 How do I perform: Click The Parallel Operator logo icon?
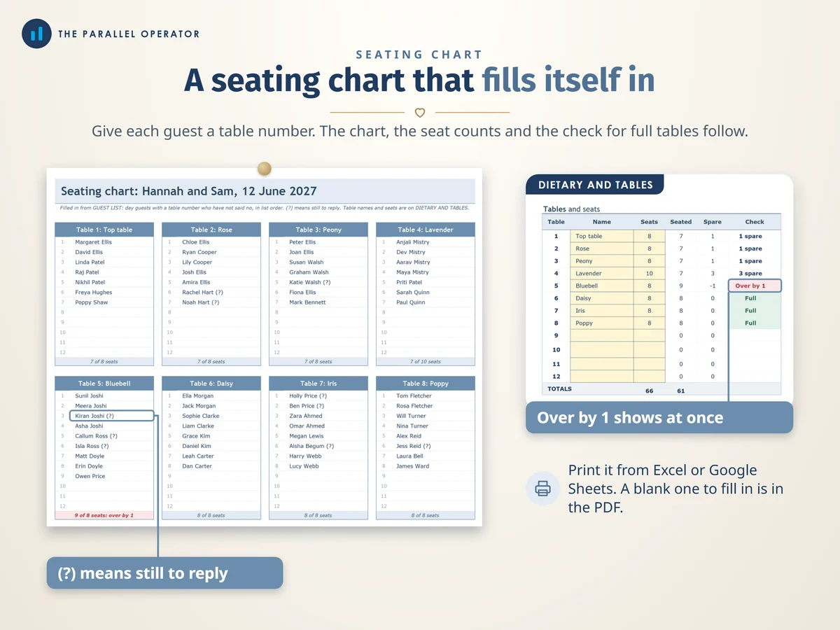[36, 34]
